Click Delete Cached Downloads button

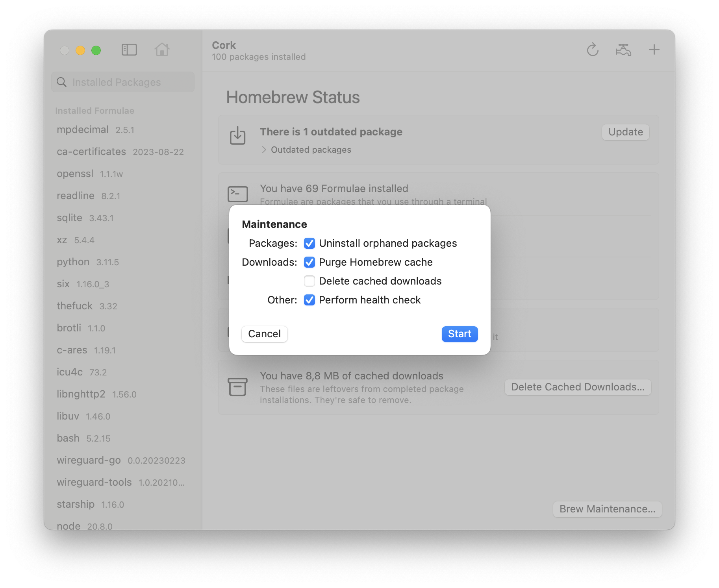click(578, 387)
